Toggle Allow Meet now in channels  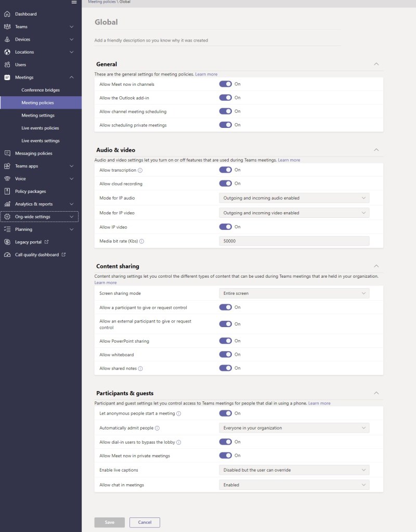pos(225,84)
